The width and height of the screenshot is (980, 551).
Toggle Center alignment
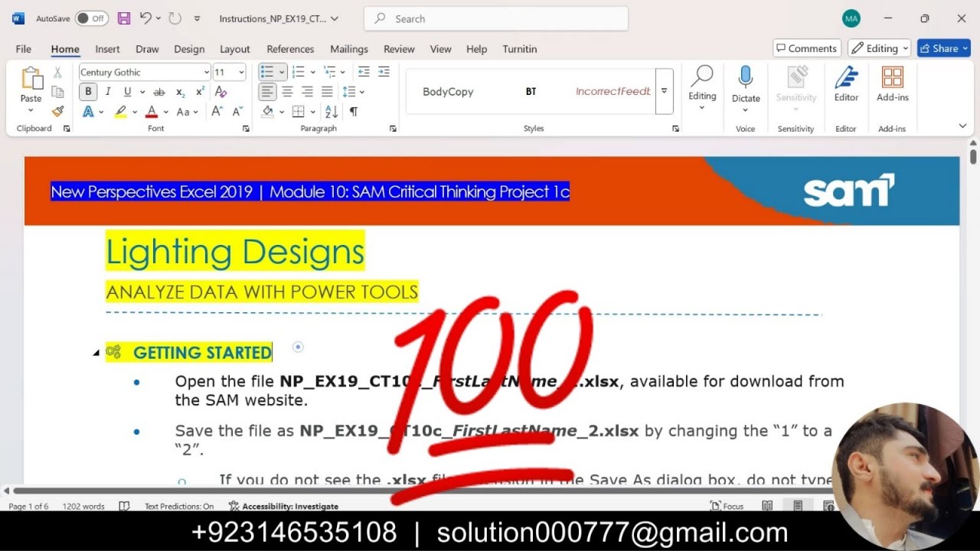tap(287, 92)
